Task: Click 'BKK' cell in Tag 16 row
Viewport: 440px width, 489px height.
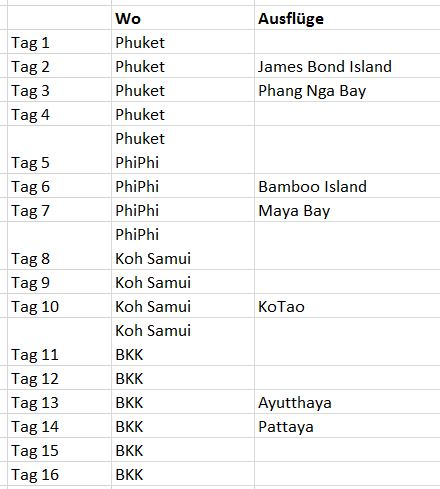Action: tap(183, 474)
